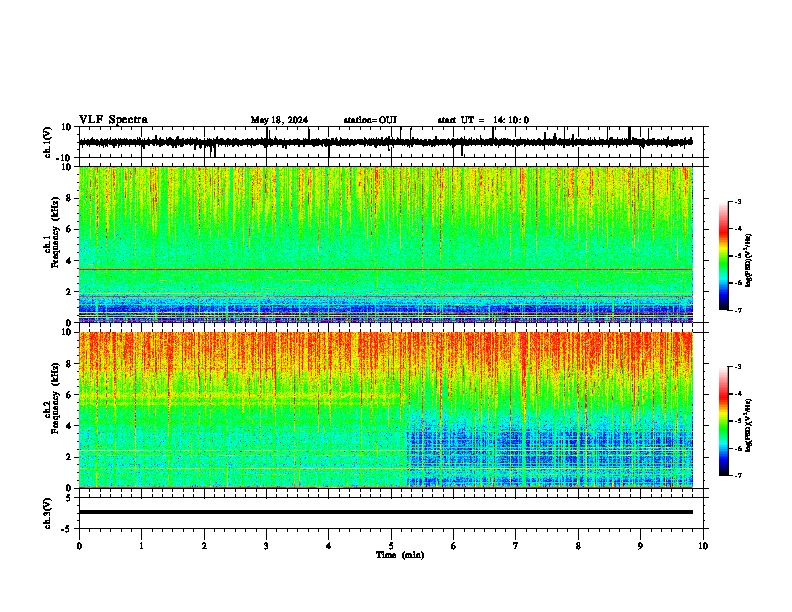The width and height of the screenshot is (792, 612).
Task: Click the "2" tick label on the time axis
Action: click(x=204, y=546)
